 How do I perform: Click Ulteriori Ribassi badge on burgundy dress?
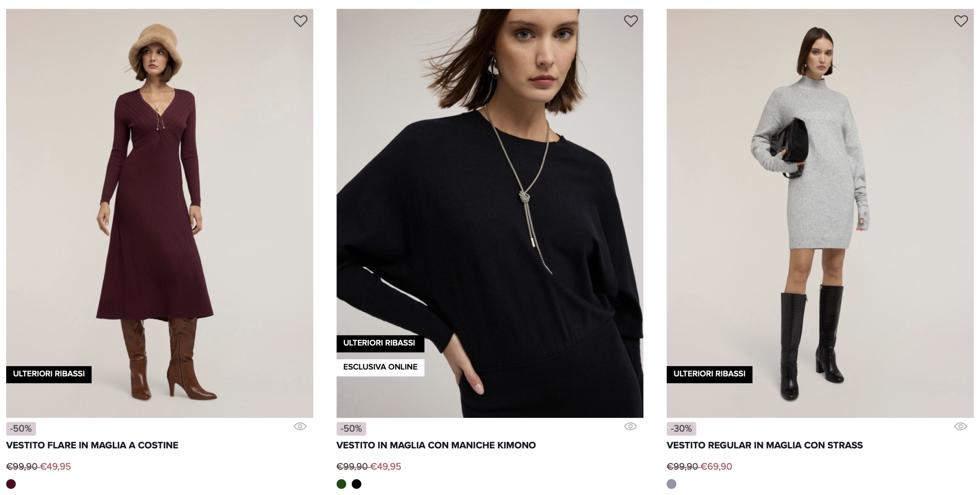click(x=49, y=374)
